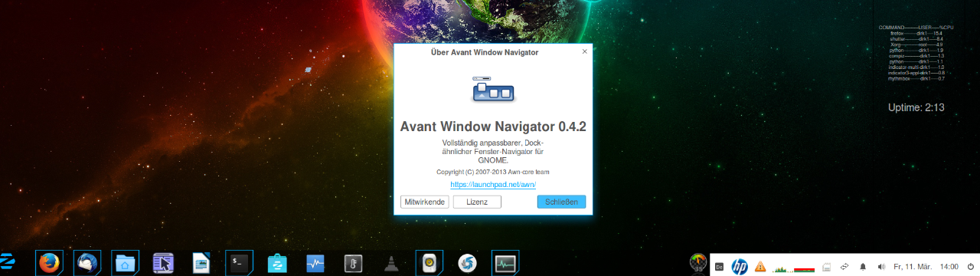Launch the terminal from the dock

pos(239,263)
